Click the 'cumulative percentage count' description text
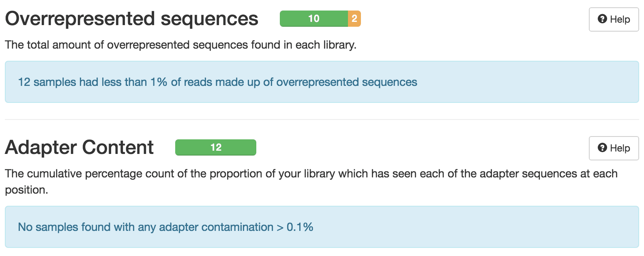Viewport: 644px width, 256px height. click(311, 174)
